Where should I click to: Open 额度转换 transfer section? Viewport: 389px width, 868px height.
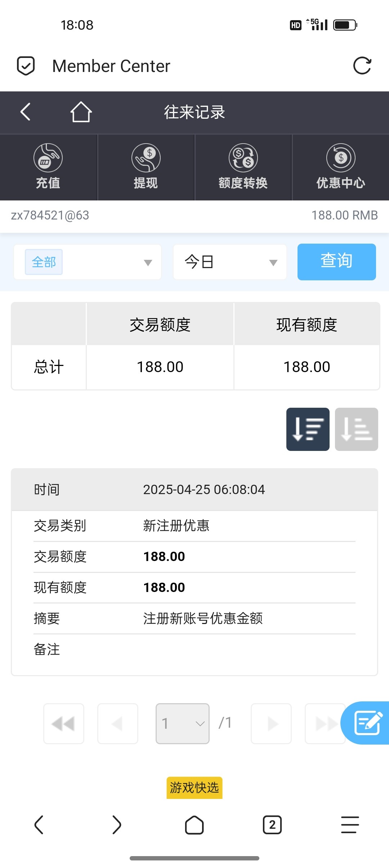(x=243, y=167)
